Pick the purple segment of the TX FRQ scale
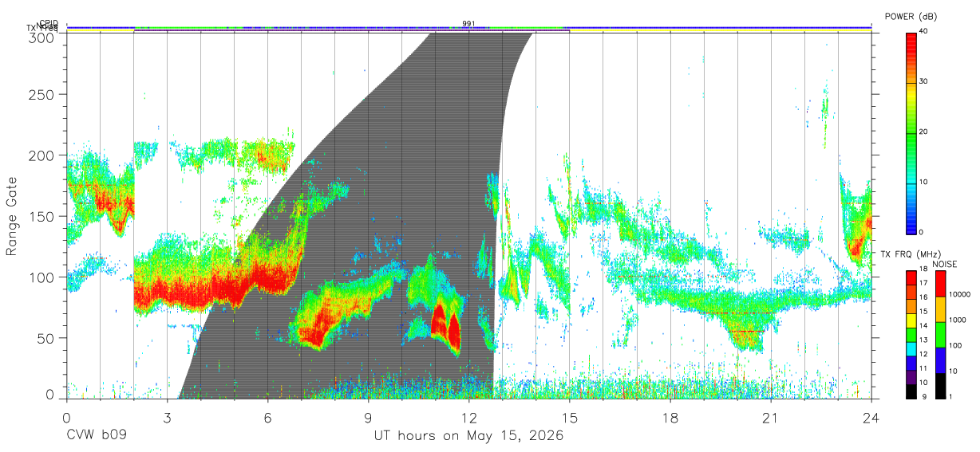Viewport: 980px width, 452px height. tap(911, 377)
